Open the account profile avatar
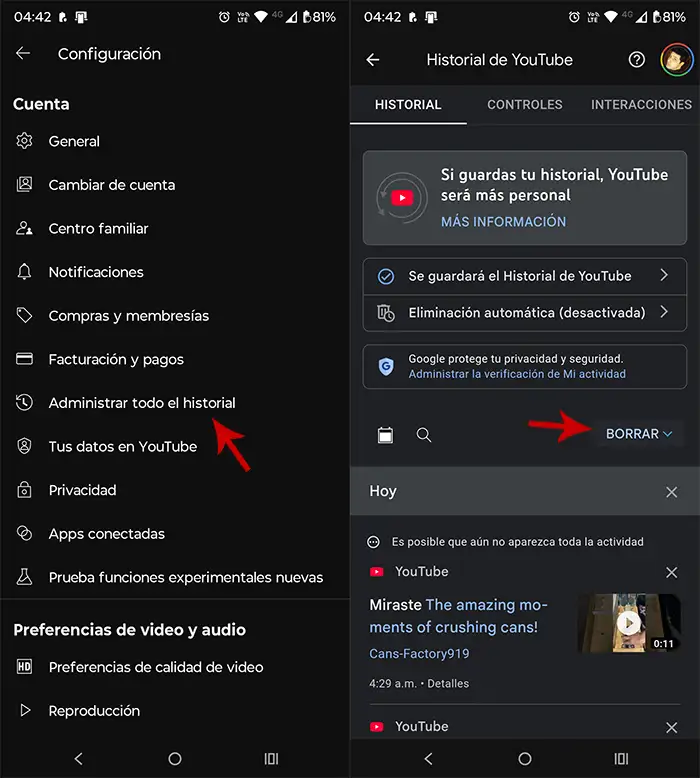Screen dimensions: 700x778 [676, 60]
